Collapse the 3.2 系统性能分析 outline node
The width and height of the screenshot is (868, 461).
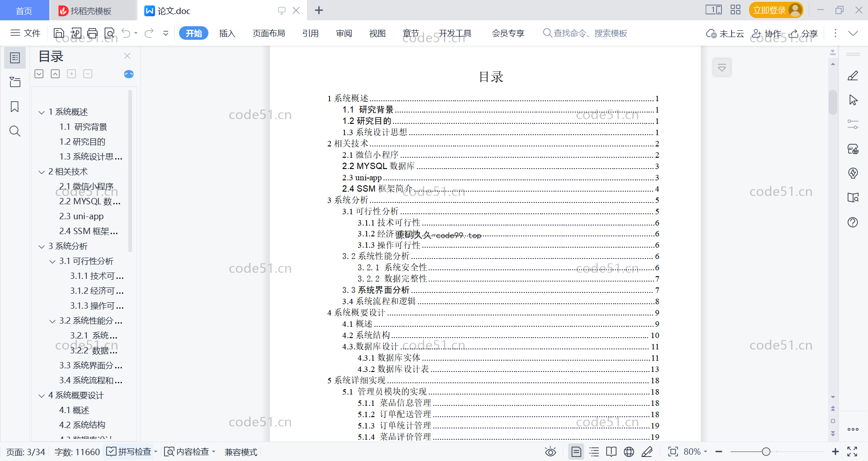point(52,321)
